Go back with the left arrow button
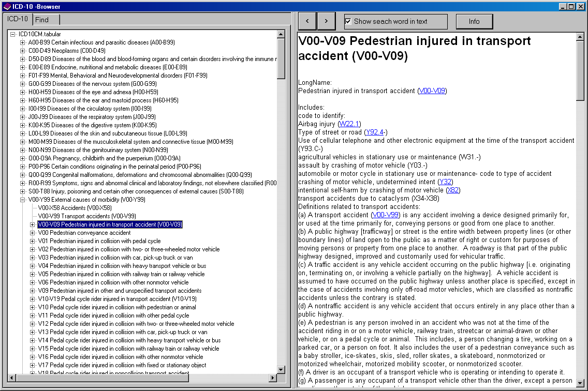The height and width of the screenshot is (391, 588). point(307,21)
